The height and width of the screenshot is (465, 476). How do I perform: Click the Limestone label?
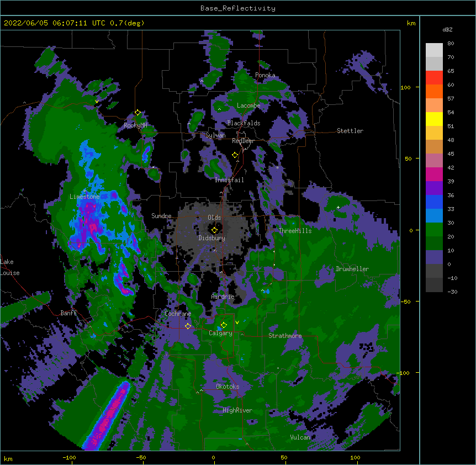84,197
